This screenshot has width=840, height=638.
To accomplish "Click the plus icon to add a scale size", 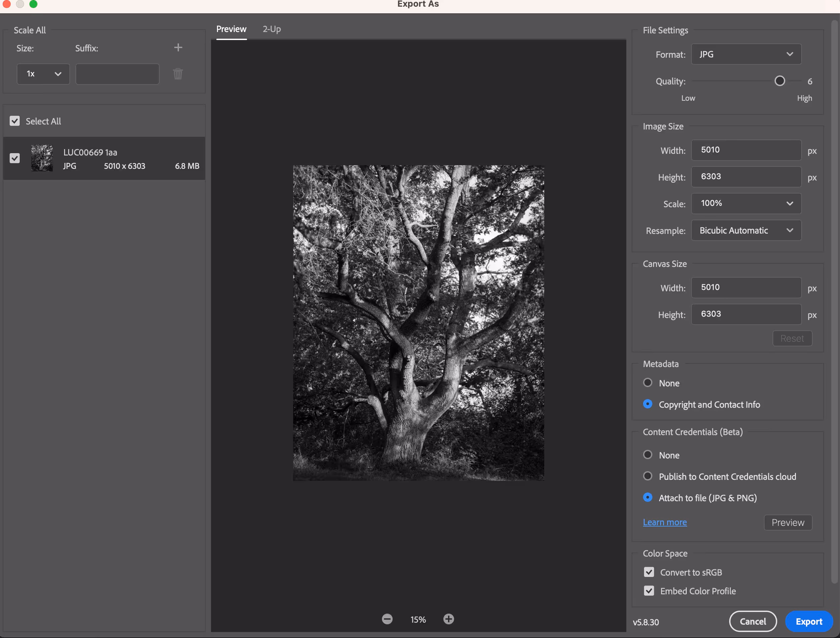I will pyautogui.click(x=178, y=47).
